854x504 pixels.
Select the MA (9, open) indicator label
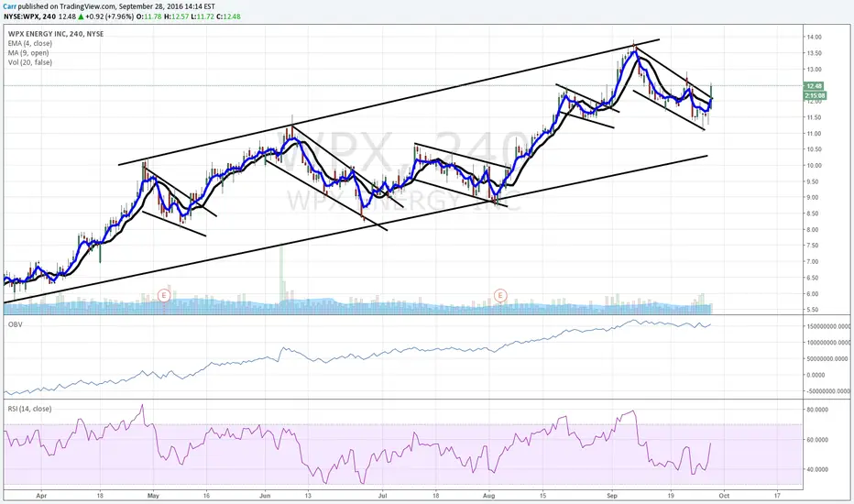[x=28, y=53]
